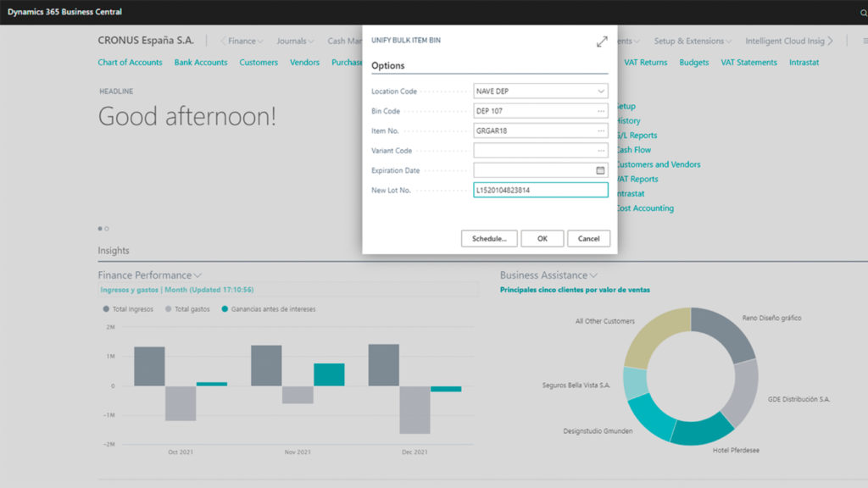This screenshot has width=868, height=488.
Task: Open Principales cinco clientes chart title link
Action: coord(575,290)
